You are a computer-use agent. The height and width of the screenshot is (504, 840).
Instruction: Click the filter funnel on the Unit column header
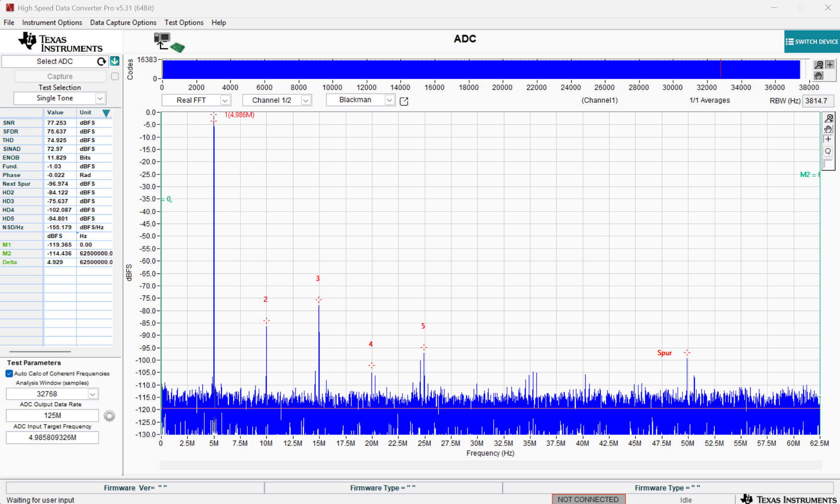tap(106, 113)
